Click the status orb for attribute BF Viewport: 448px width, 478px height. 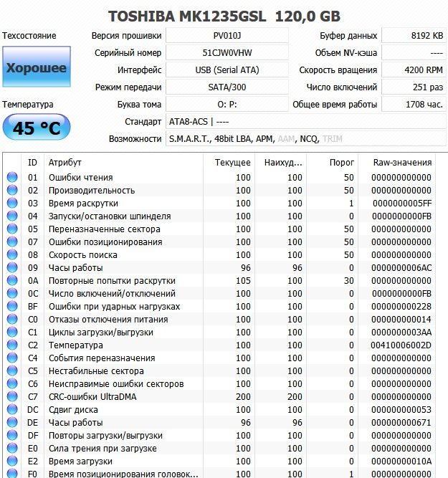[12, 306]
